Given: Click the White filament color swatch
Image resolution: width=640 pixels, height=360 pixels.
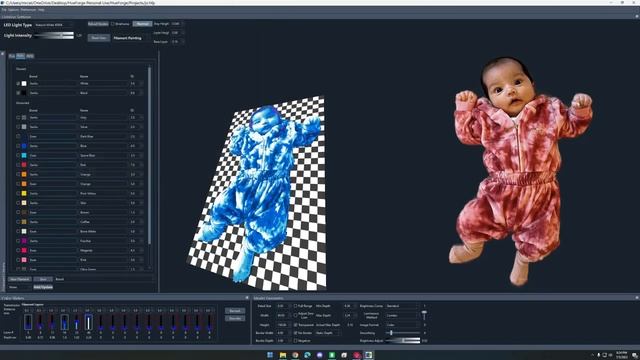Looking at the screenshot, I should pos(24,83).
